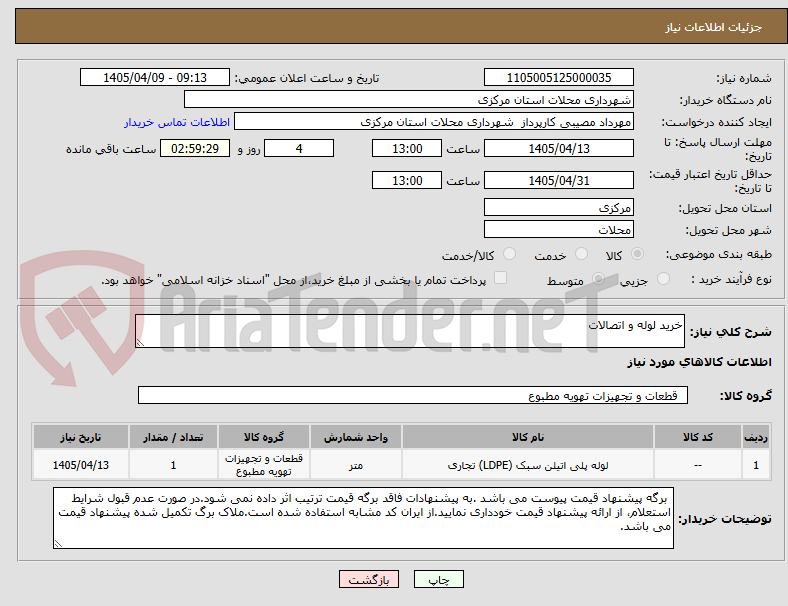The image size is (788, 606).
Task: Click the واحد شمارش column header
Action: [x=356, y=437]
